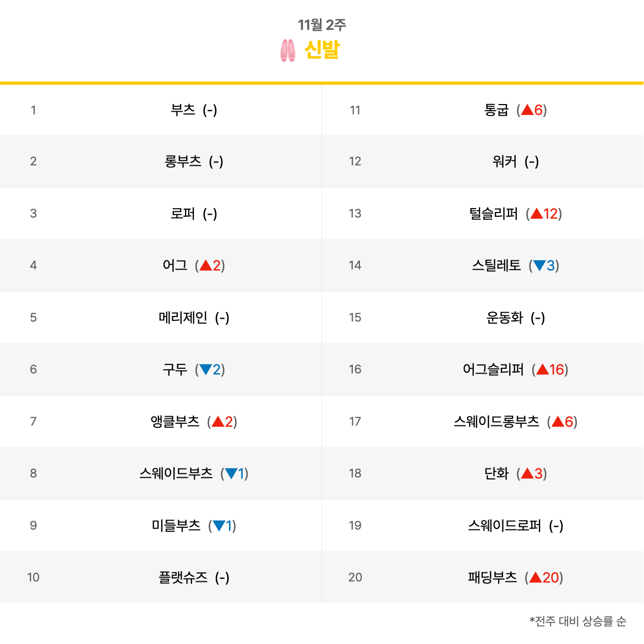Open the keyword 플랫슈즈 in rank 10
The height and width of the screenshot is (644, 644).
tap(183, 577)
